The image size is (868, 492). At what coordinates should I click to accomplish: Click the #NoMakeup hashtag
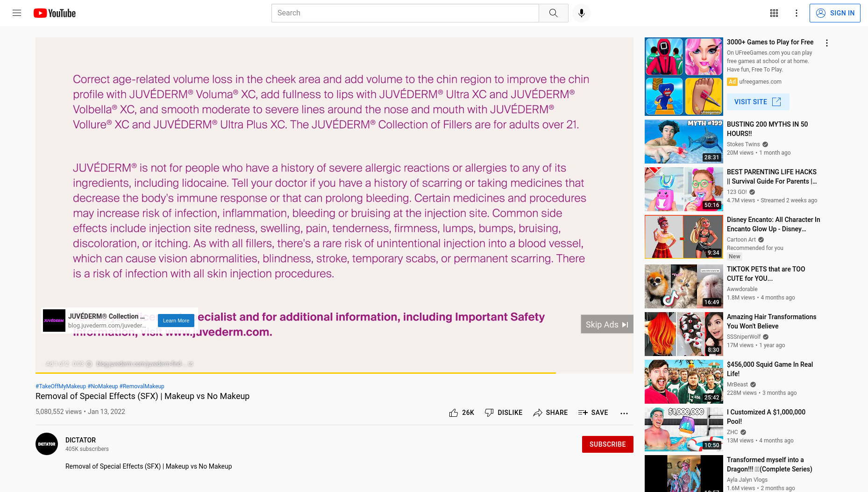tap(103, 386)
